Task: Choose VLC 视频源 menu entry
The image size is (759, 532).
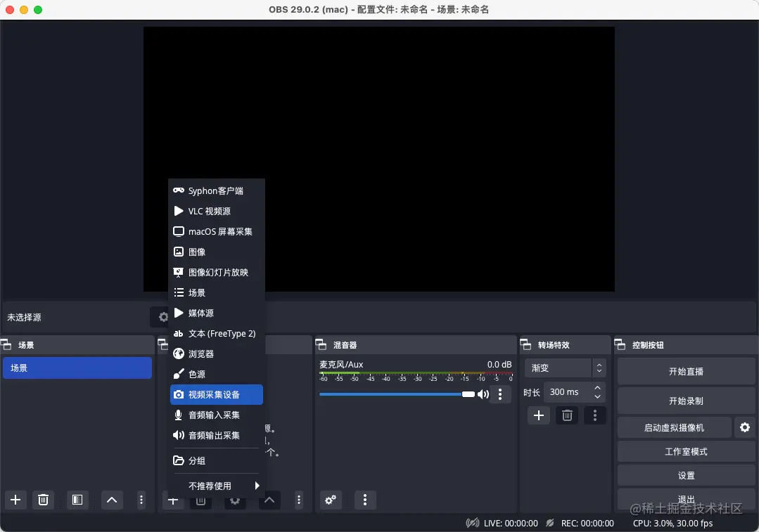Action: coord(217,211)
